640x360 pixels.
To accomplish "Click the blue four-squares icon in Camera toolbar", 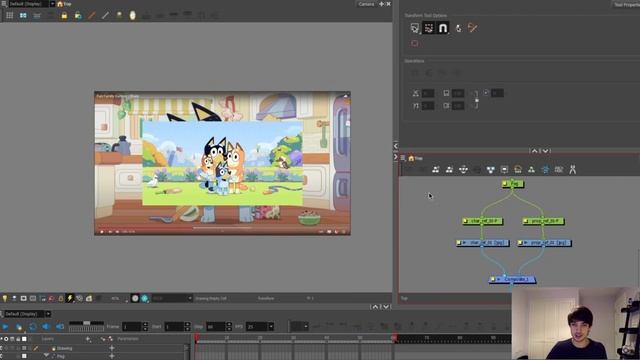I will click(23, 16).
